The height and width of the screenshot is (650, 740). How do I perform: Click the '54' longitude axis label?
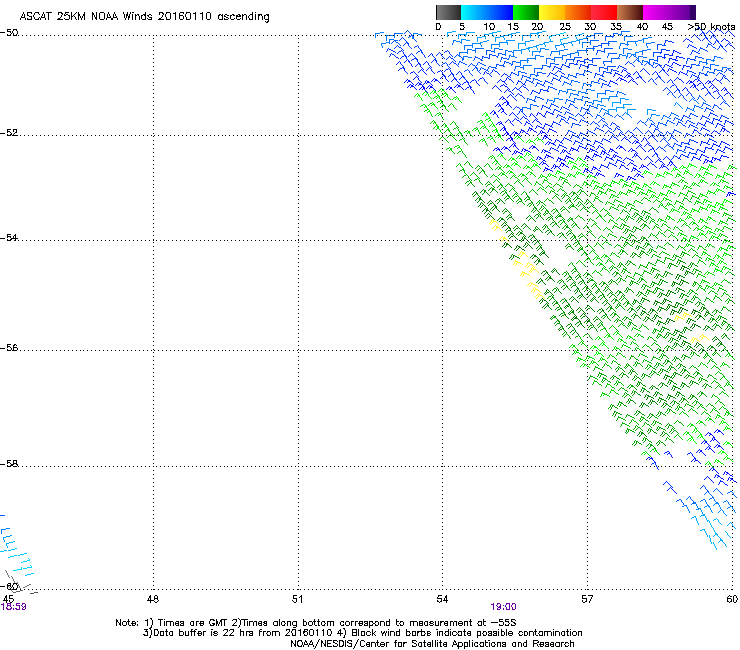(x=442, y=599)
